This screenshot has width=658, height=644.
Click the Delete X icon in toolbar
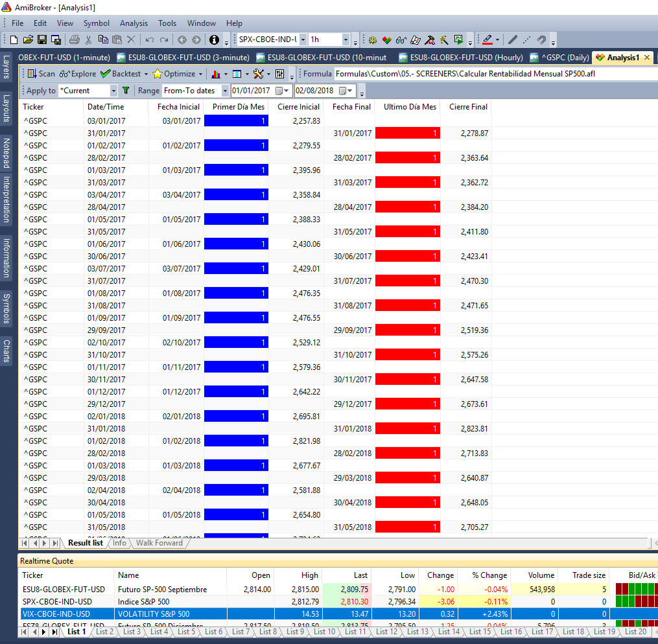pyautogui.click(x=132, y=40)
